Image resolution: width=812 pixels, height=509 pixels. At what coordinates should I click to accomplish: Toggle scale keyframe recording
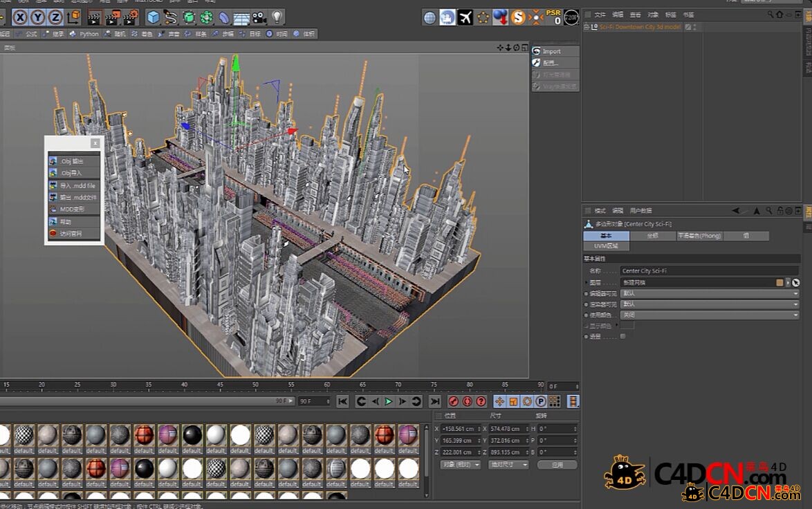pyautogui.click(x=513, y=401)
